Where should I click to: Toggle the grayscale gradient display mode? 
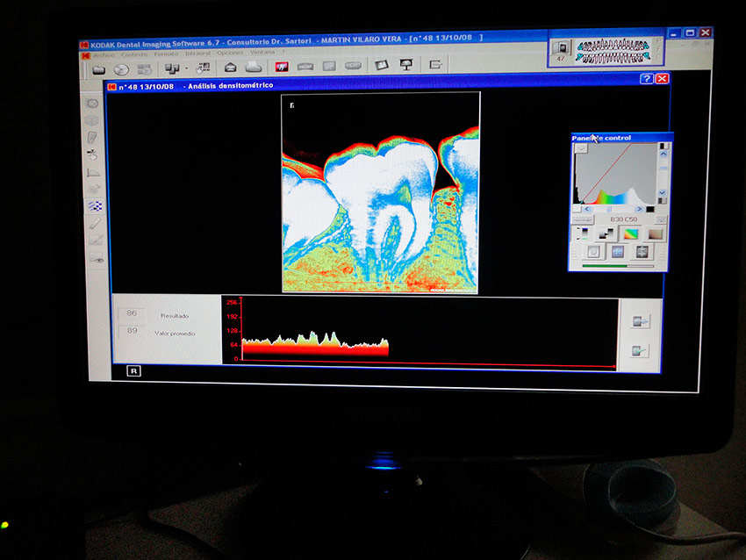coord(604,234)
